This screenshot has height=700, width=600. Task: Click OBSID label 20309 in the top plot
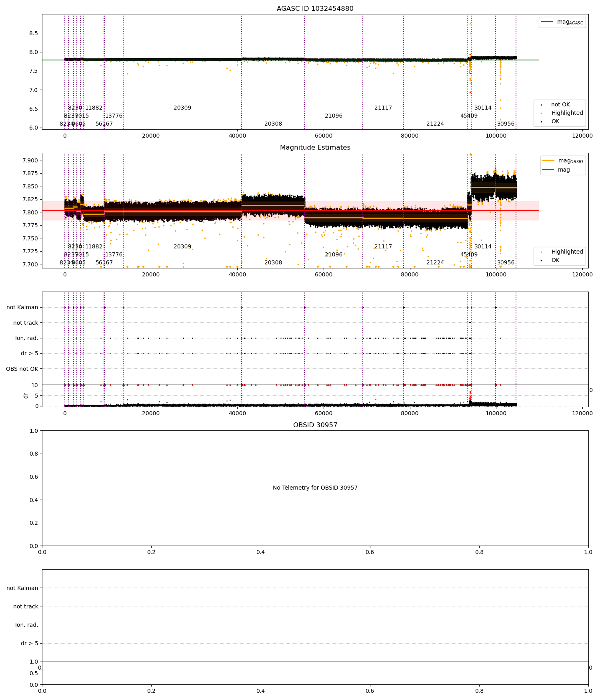coord(182,108)
